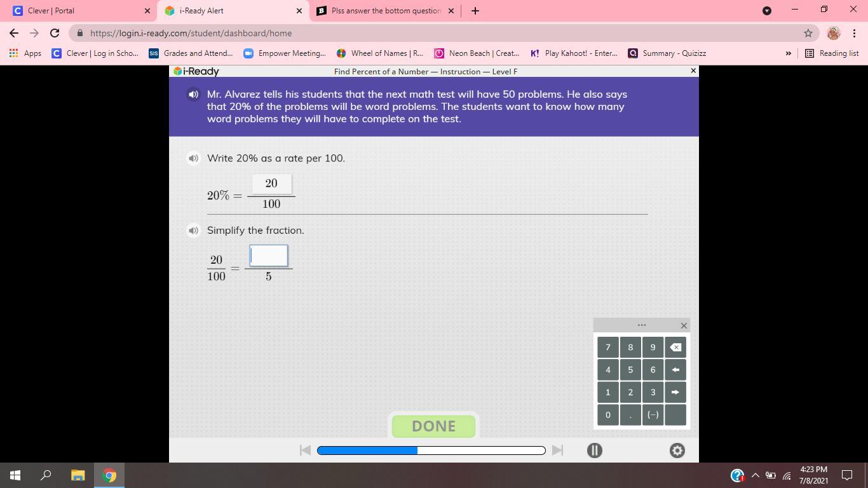Go forward in the browser
The image size is (868, 488).
pos(34,33)
